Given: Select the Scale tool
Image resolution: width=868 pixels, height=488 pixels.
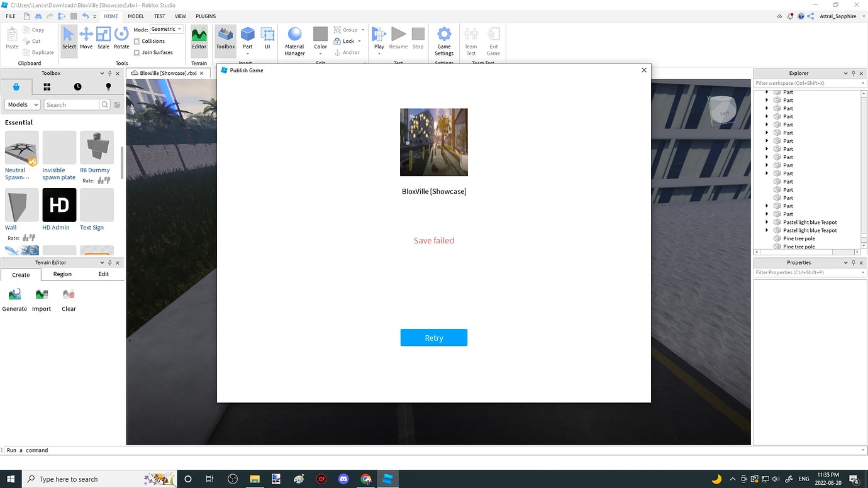Looking at the screenshot, I should coord(103,38).
